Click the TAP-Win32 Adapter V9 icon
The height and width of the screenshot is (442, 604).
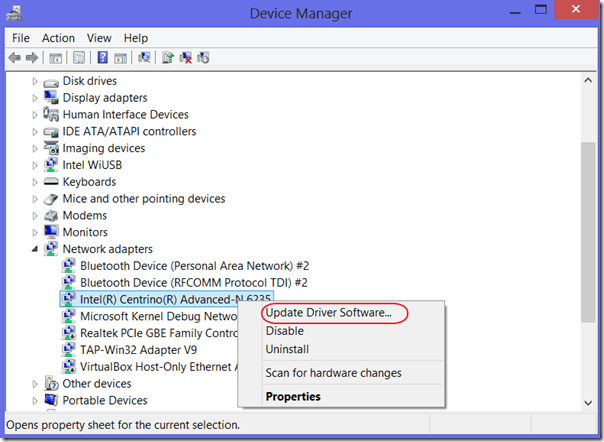pos(69,349)
